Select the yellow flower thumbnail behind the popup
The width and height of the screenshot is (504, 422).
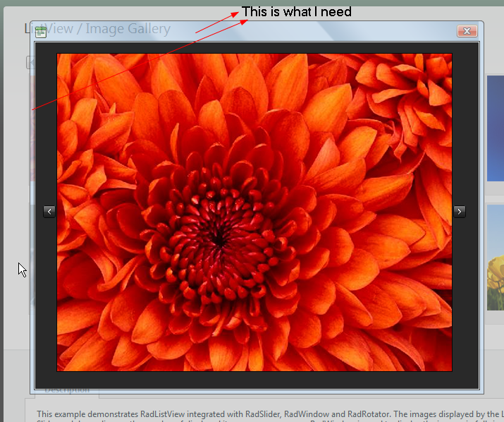coord(495,257)
